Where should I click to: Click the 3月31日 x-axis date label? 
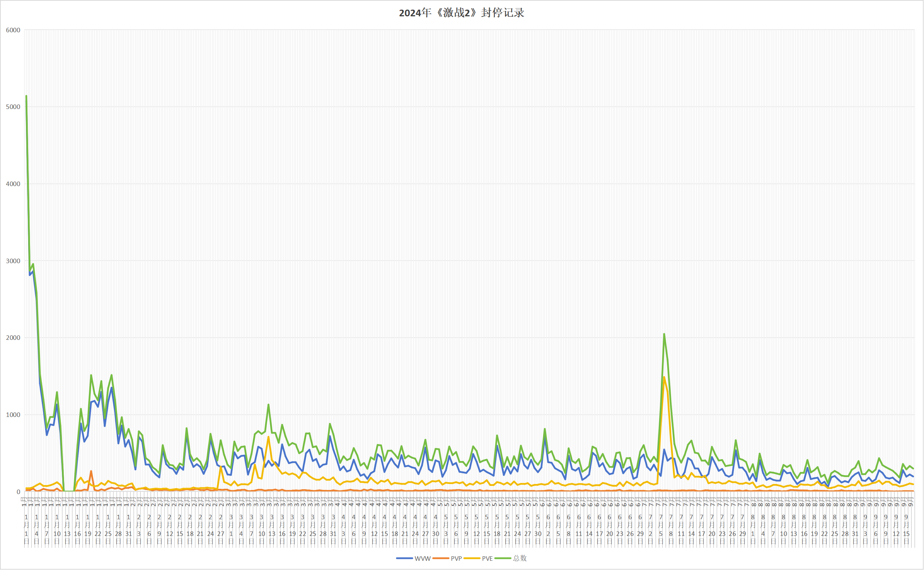click(x=333, y=530)
